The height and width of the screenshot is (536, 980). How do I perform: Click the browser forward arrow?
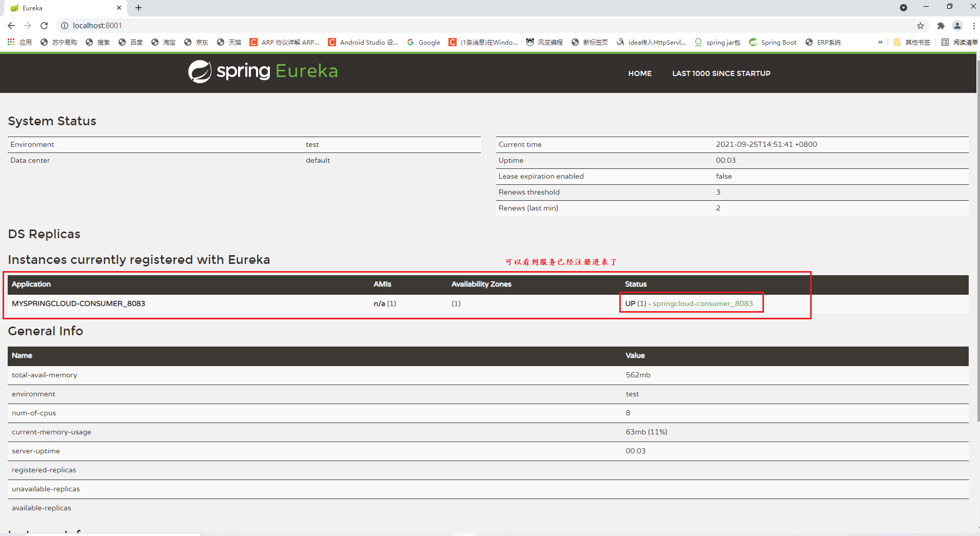28,26
